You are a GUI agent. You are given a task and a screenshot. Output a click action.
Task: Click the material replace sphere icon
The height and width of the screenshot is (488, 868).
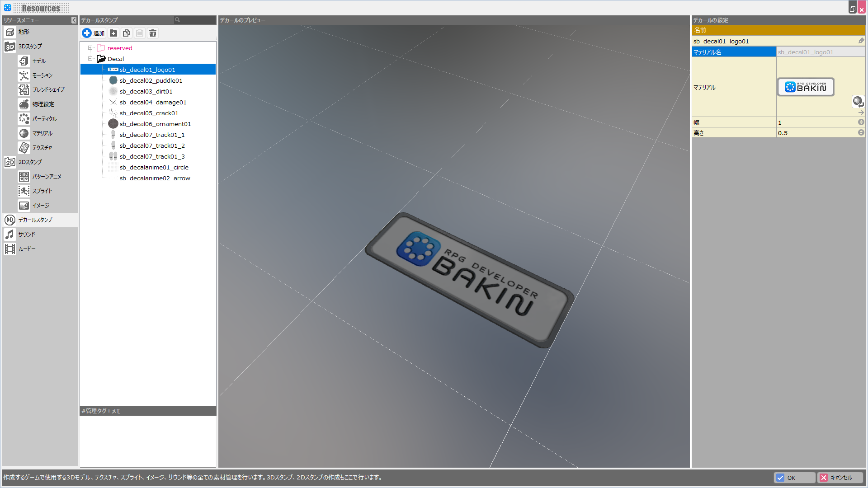coord(858,101)
